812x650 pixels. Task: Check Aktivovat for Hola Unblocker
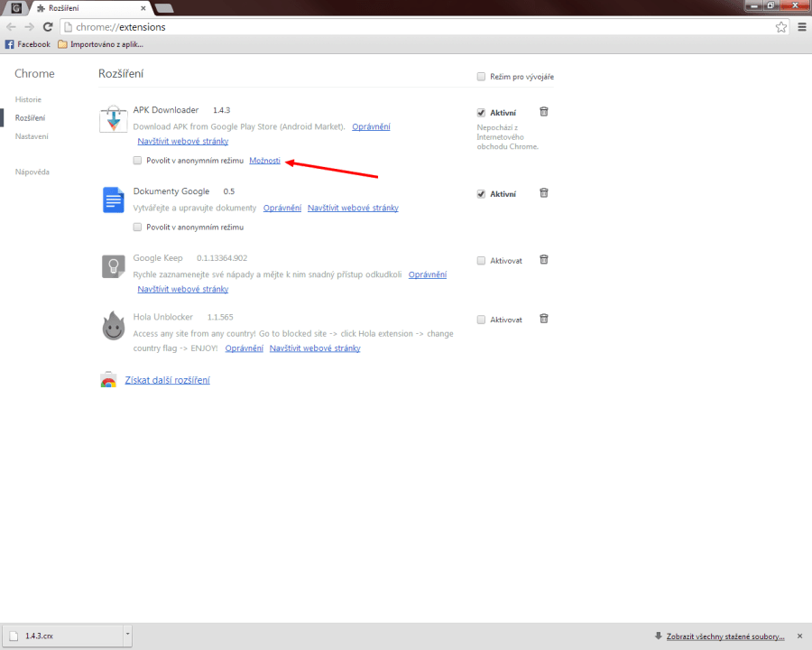pyautogui.click(x=481, y=320)
